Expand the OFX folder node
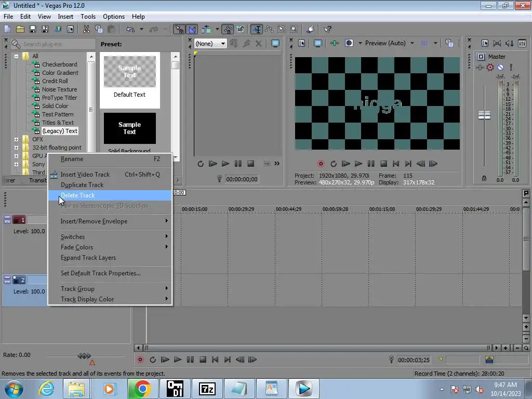Screen dimensions: 532x399 (16, 139)
